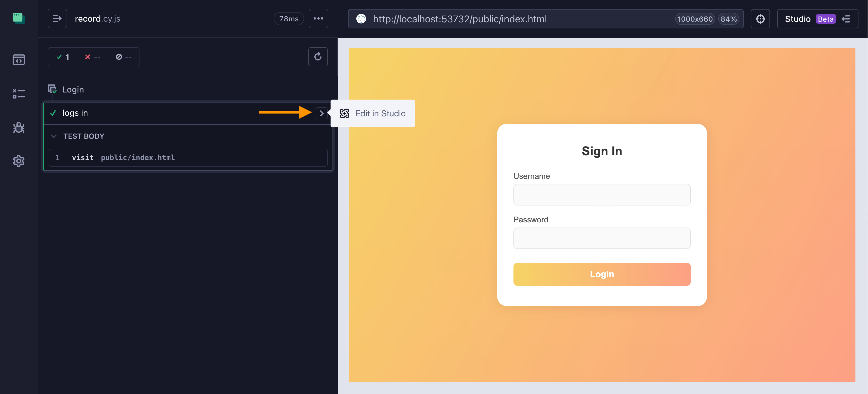Focus the Username input field
Image resolution: width=868 pixels, height=394 pixels.
point(602,194)
